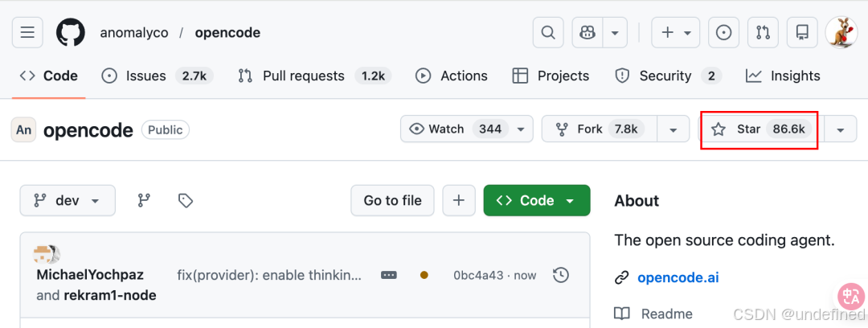Click the Go to file button
868x328 pixels.
coord(392,200)
